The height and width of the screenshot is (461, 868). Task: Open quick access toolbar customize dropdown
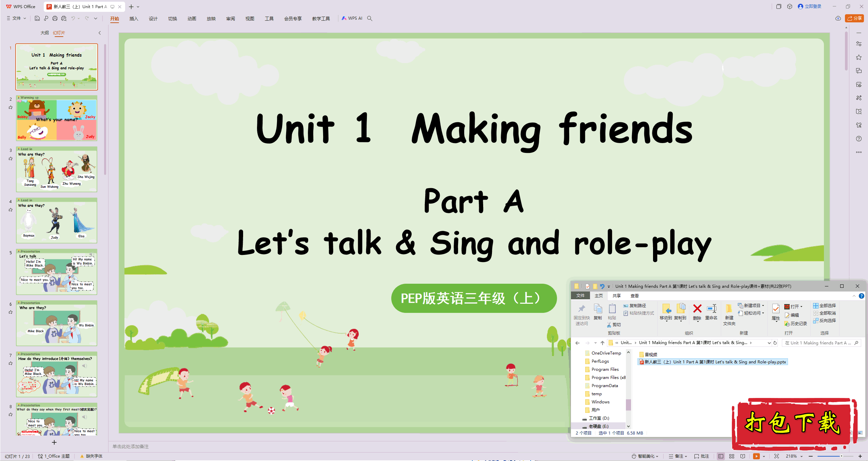point(96,18)
